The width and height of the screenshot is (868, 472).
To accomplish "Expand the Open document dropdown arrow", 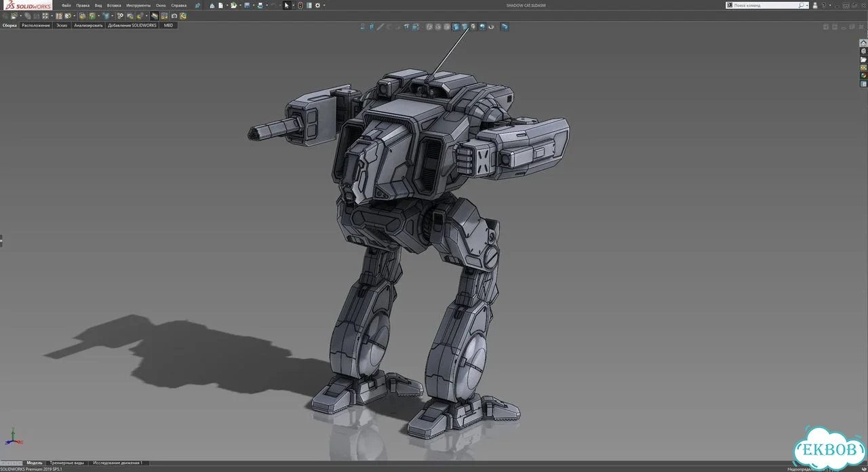I will click(x=240, y=5).
